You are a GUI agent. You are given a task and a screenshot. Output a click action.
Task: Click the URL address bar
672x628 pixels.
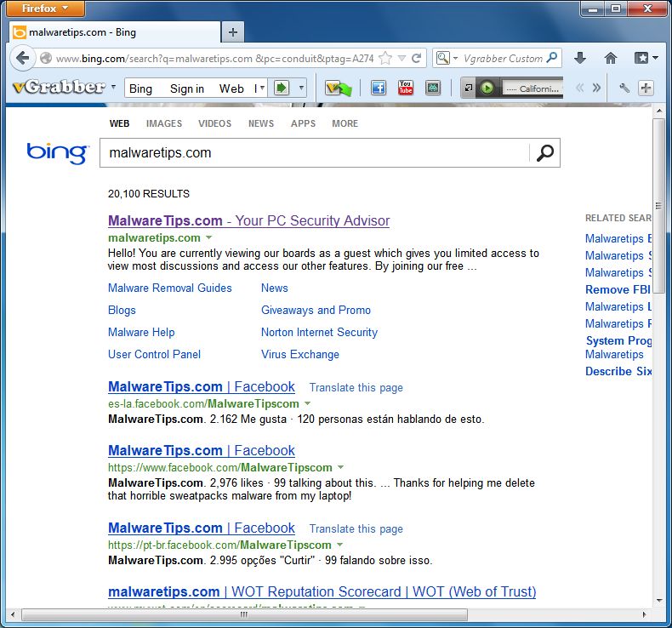214,59
